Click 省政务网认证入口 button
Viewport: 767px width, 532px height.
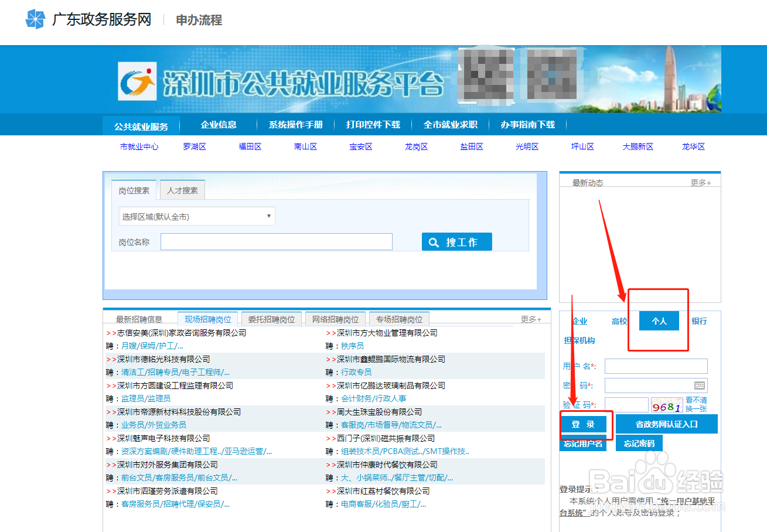(x=667, y=424)
